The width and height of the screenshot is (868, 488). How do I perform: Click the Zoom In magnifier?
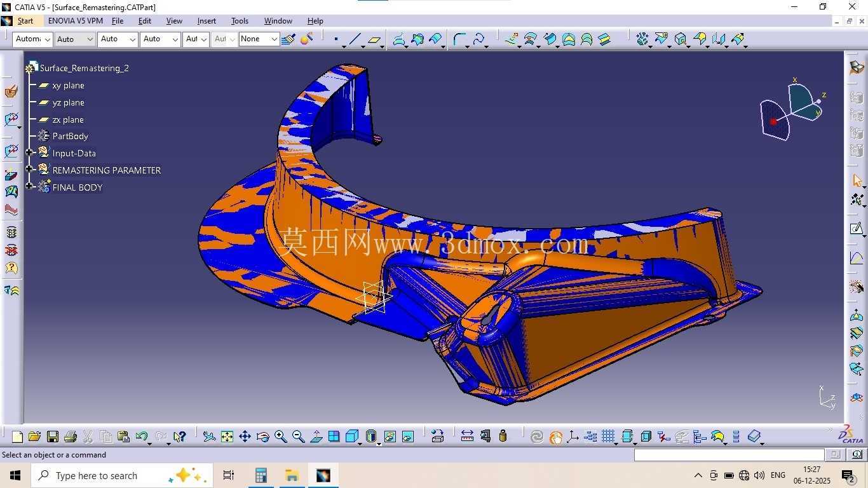click(280, 437)
